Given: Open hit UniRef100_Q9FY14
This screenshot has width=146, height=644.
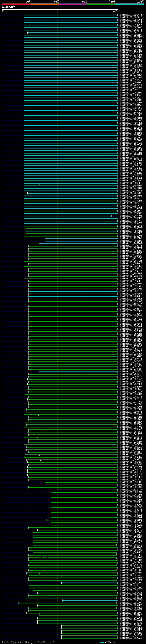Looking at the screenshot, I should pos(131,22).
